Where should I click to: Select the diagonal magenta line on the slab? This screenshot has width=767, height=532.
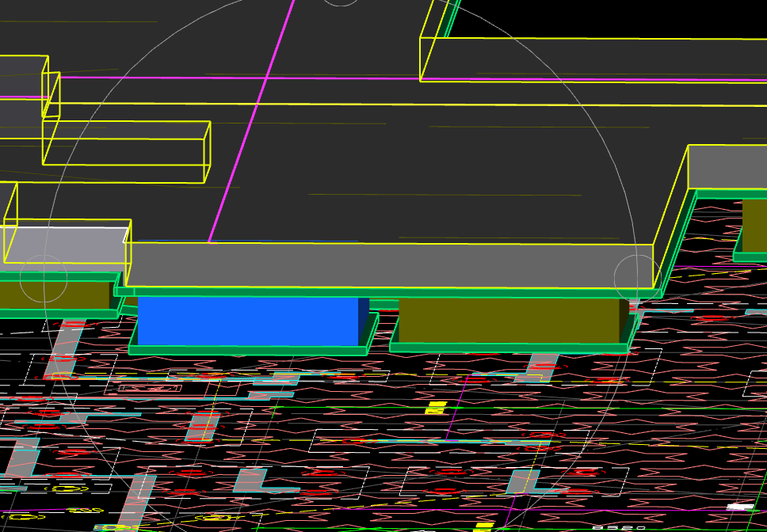(251, 120)
